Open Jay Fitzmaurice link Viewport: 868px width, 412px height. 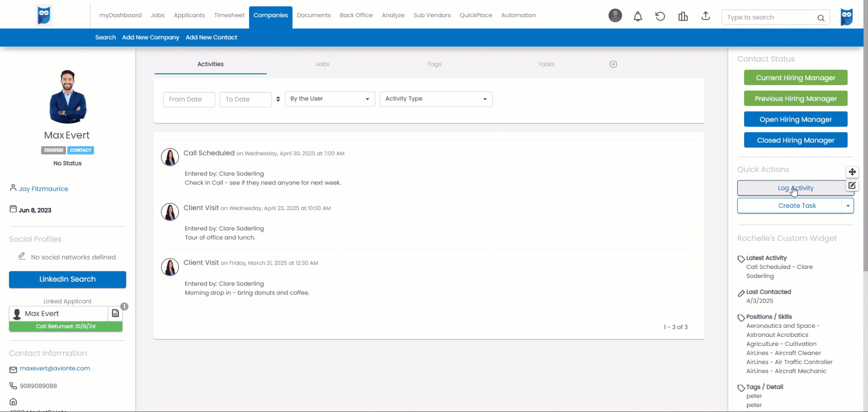[43, 189]
